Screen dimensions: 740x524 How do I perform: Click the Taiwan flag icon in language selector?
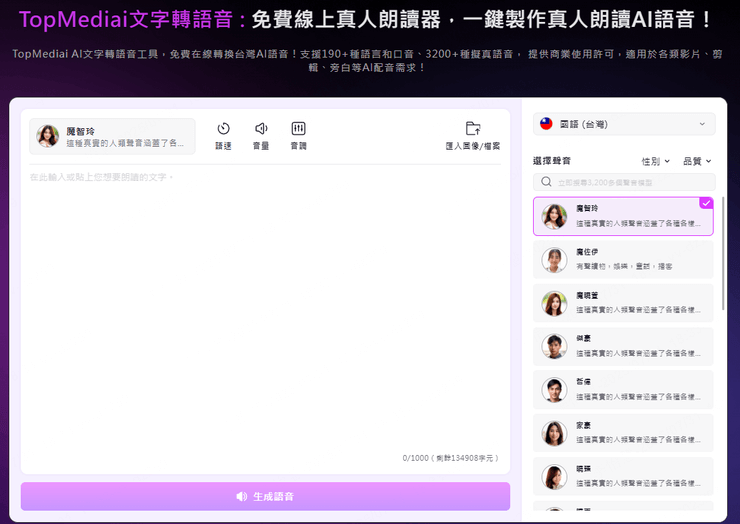tap(546, 124)
